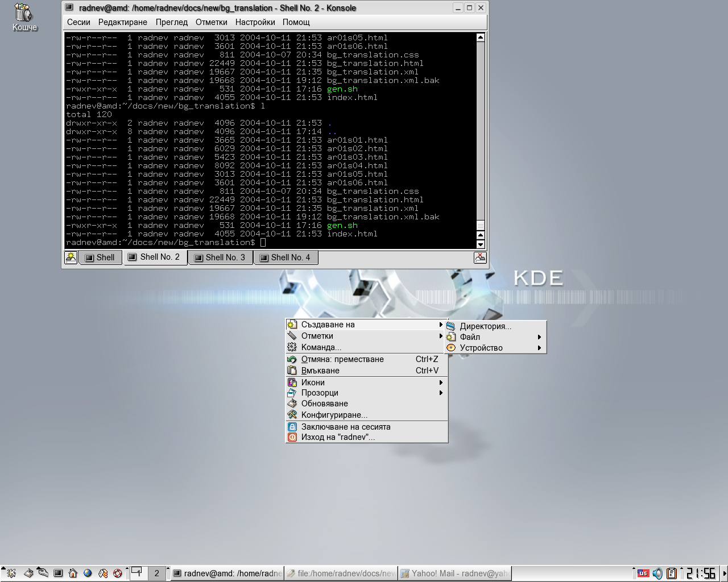Choose Директория... to create a directory

click(485, 326)
